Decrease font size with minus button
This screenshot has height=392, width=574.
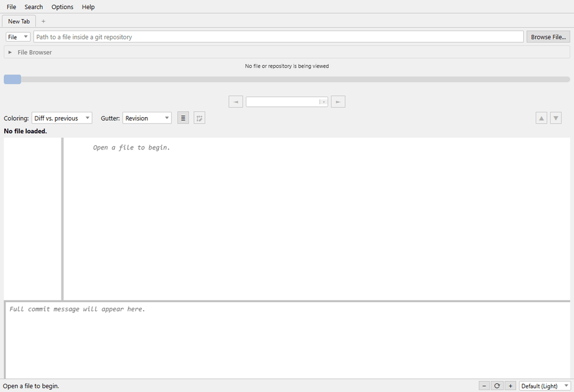pyautogui.click(x=484, y=386)
